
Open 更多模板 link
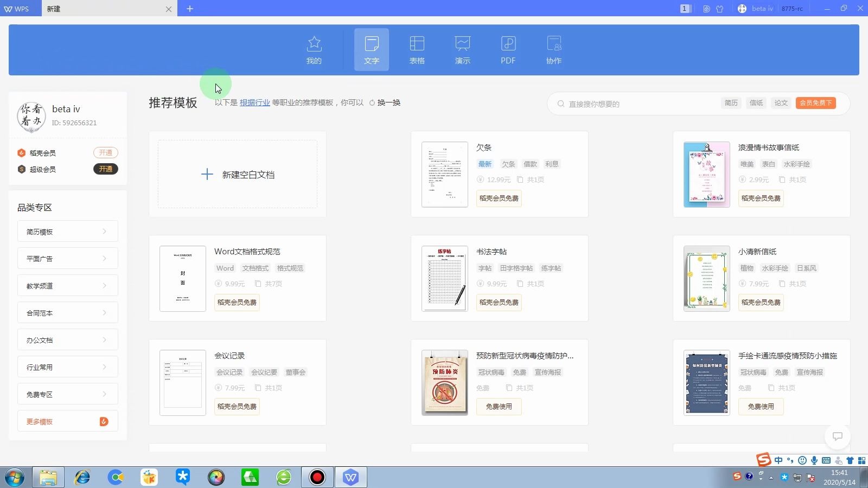[68, 421]
